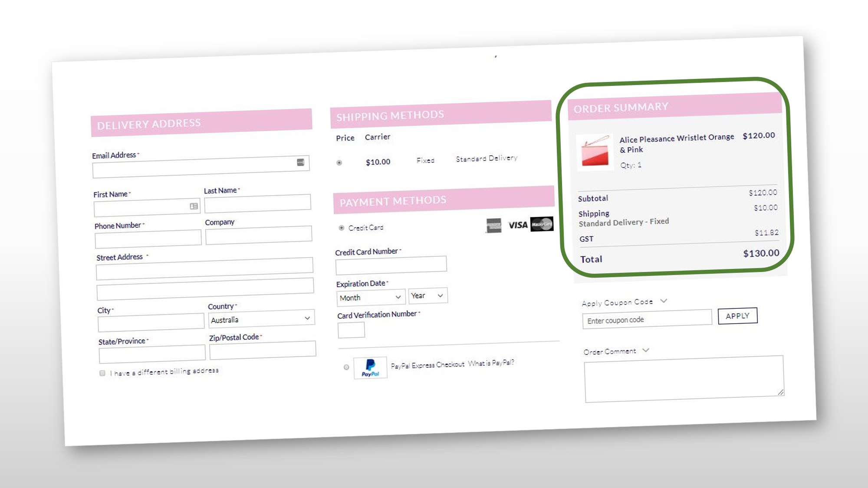Click the Order Comment textarea resize handle
The image size is (868, 488).
pos(780,392)
